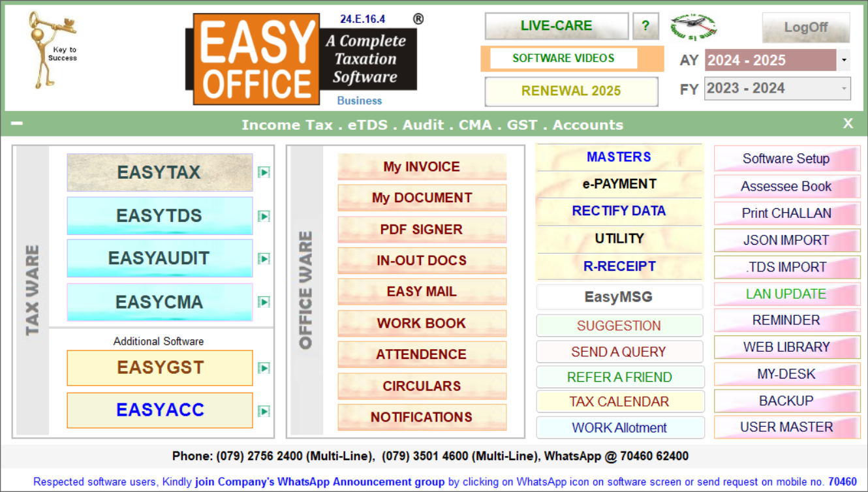
Task: Click the question mark help button
Action: tap(645, 26)
